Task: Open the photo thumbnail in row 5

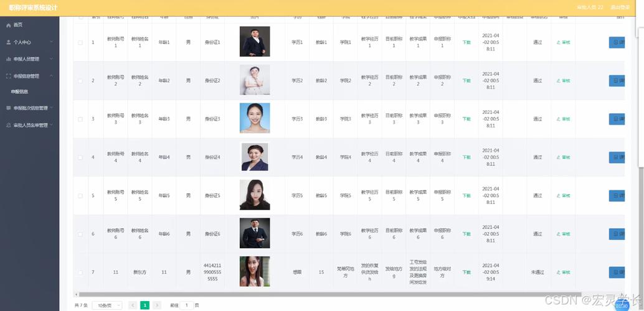Action: tap(255, 195)
